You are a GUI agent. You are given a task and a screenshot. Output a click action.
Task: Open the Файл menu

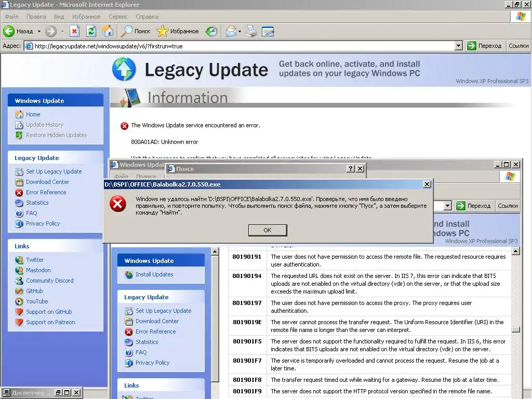[x=11, y=17]
